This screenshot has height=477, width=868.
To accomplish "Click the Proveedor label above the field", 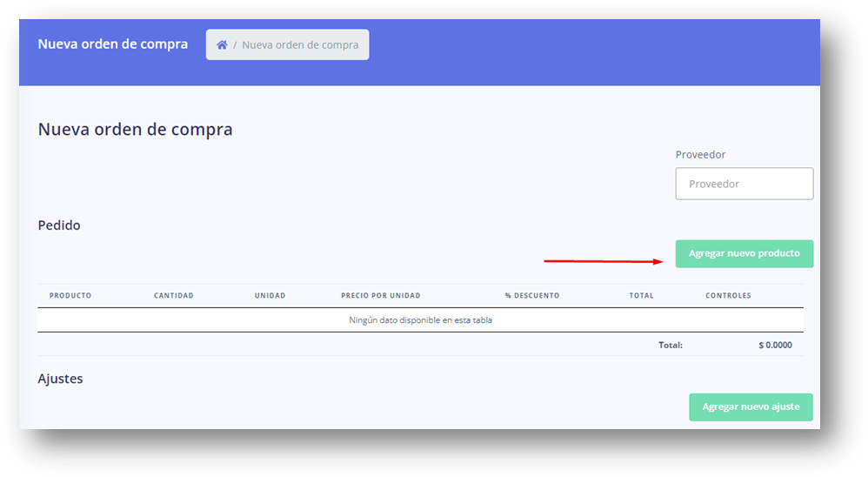I will (x=700, y=155).
